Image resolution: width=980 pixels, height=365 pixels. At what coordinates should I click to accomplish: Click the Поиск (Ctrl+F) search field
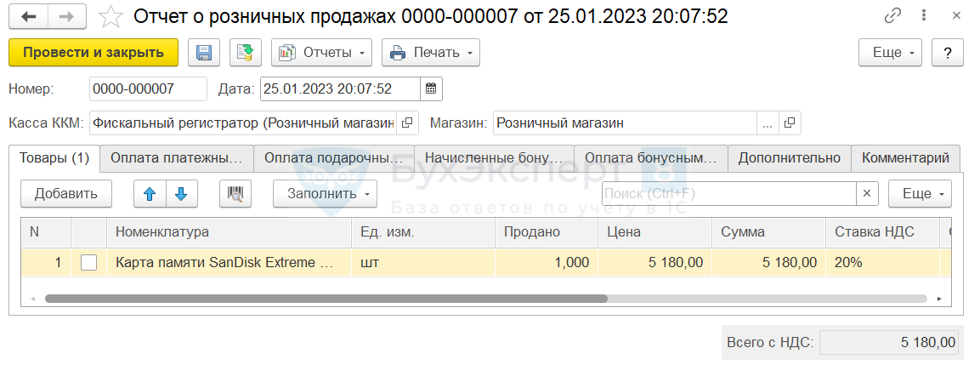coord(728,193)
